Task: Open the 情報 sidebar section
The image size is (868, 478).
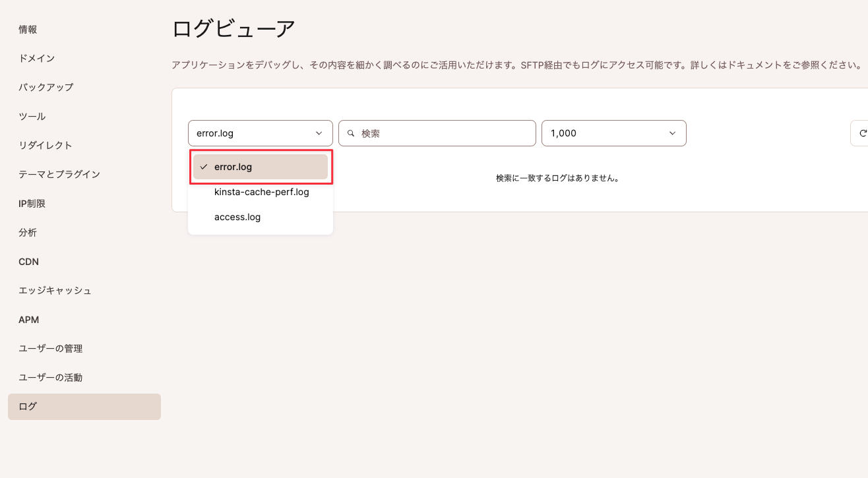Action: [28, 29]
